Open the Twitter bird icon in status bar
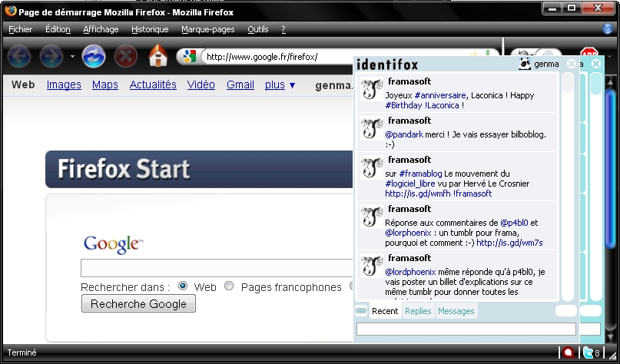Image resolution: width=620 pixels, height=364 pixels. (588, 352)
